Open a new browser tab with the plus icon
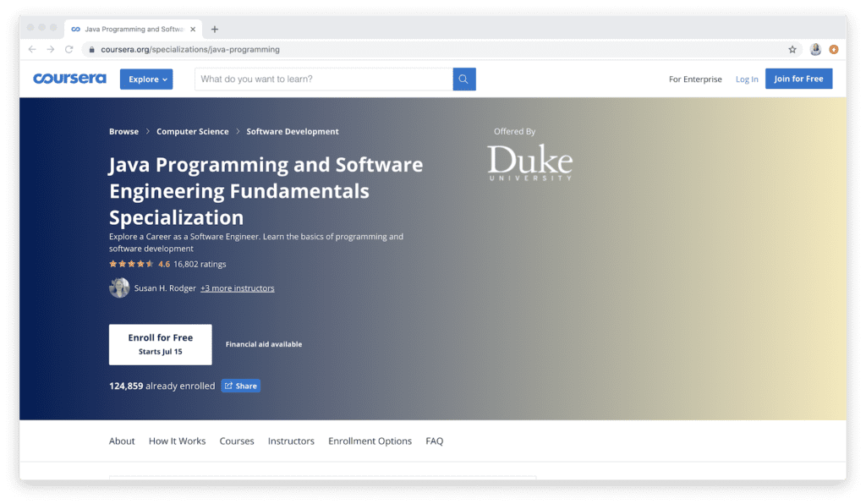The width and height of the screenshot is (866, 504). pyautogui.click(x=215, y=30)
